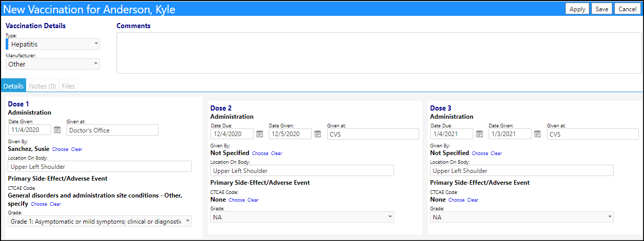Edit Dose 1 Given at field Doctor's Office
Viewport: 644px width, 241px height.
pyautogui.click(x=112, y=130)
